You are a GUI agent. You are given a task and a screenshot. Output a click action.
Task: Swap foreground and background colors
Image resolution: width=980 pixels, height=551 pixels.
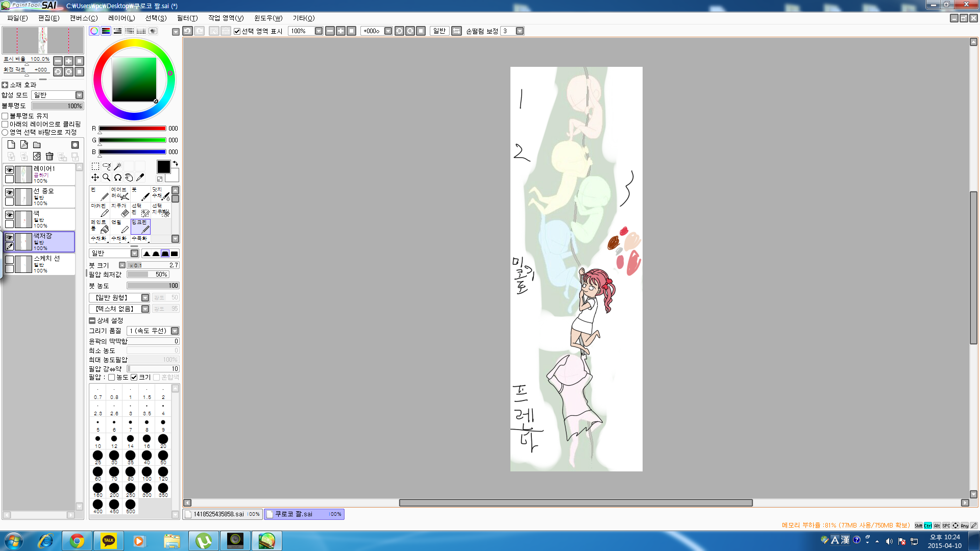coord(176,164)
